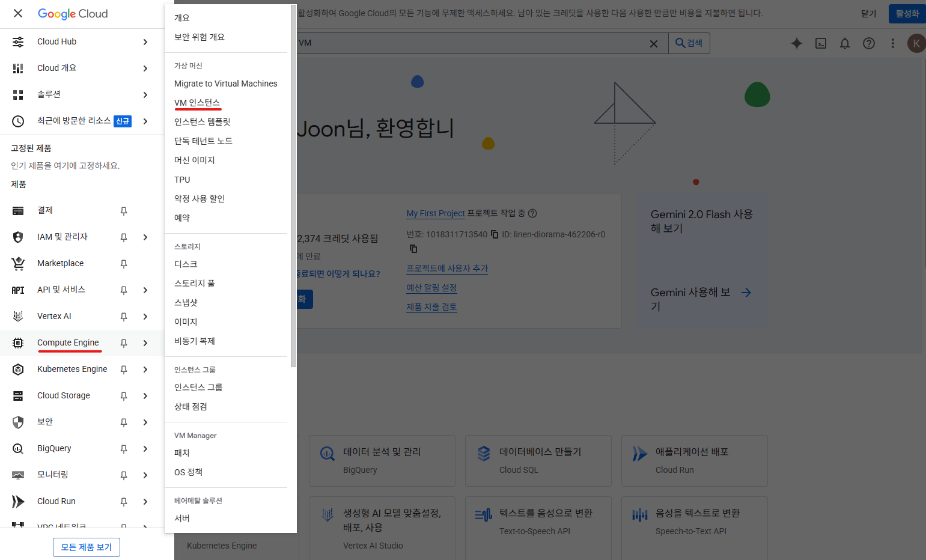Copy the project number with copy icon
926x560 pixels.
pyautogui.click(x=495, y=234)
